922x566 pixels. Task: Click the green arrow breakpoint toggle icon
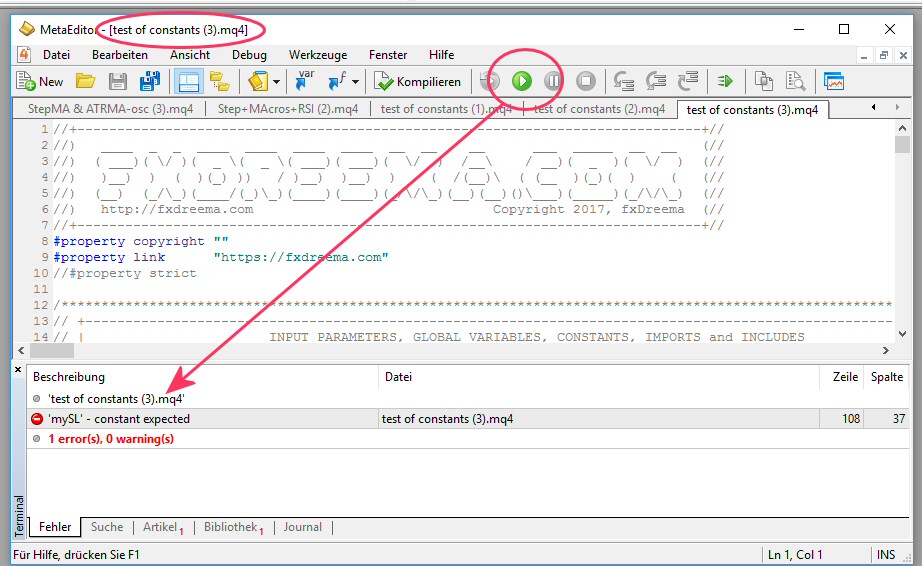click(725, 81)
